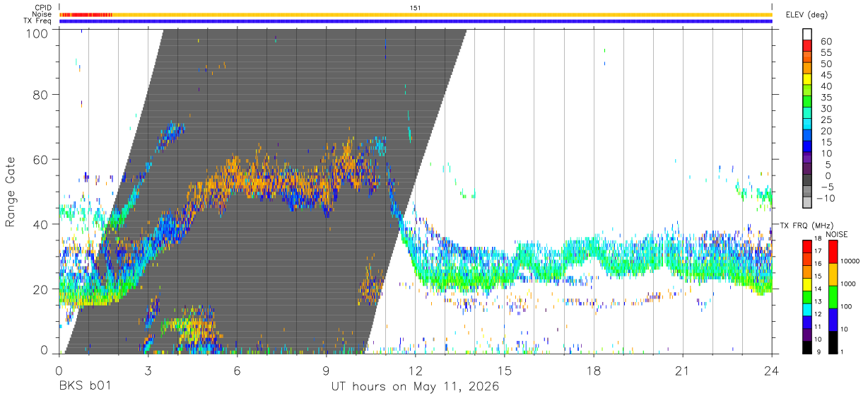This screenshot has height=401, width=868.
Task: Click the "Noise" row label above the plot
Action: tap(42, 14)
